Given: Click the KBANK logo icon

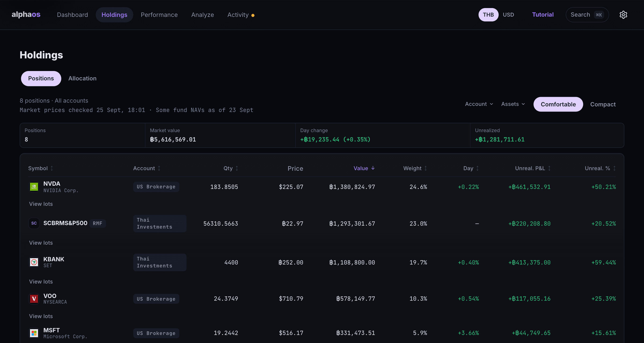Looking at the screenshot, I should pos(34,262).
